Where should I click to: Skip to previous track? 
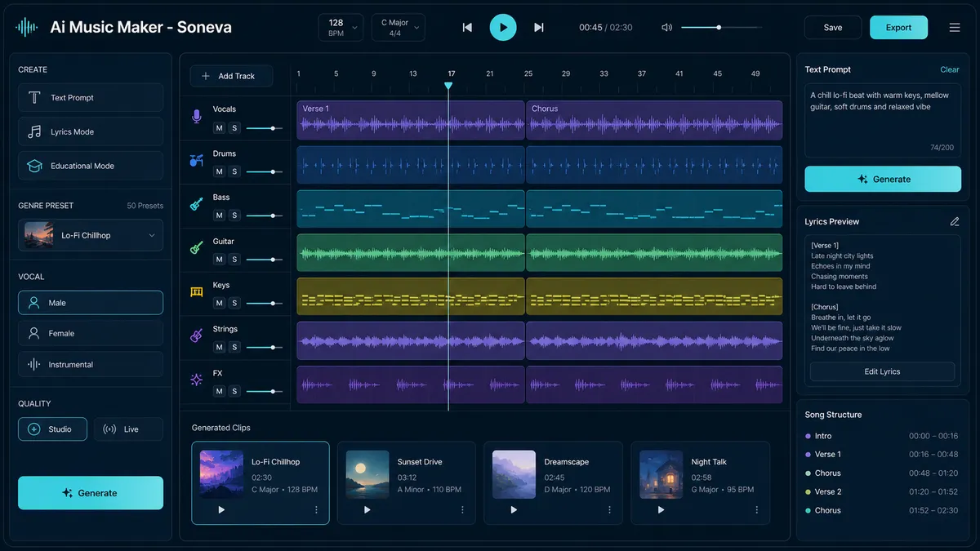(x=467, y=27)
